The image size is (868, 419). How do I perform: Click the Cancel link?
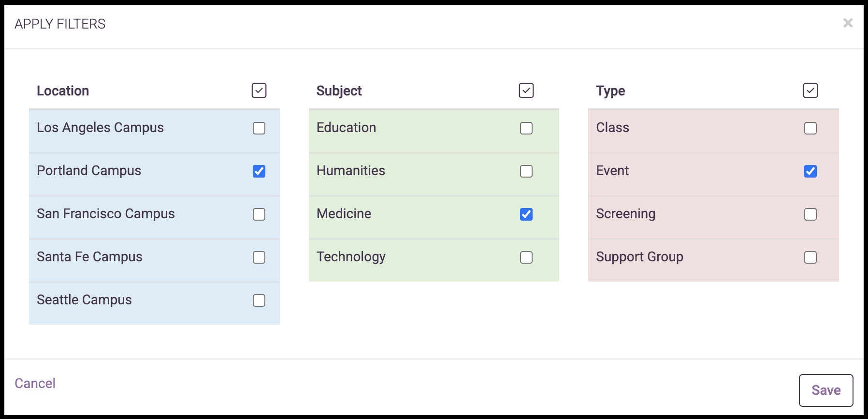(35, 383)
